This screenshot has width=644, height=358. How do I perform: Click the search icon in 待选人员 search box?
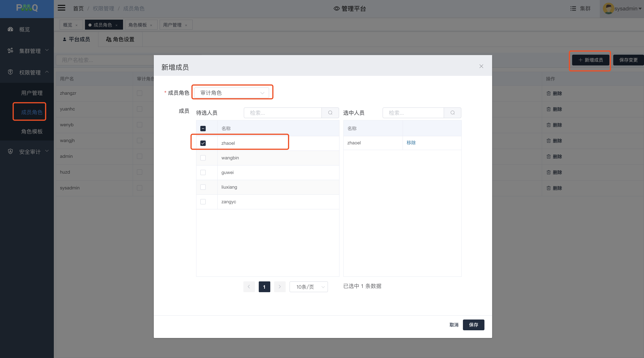pos(330,113)
